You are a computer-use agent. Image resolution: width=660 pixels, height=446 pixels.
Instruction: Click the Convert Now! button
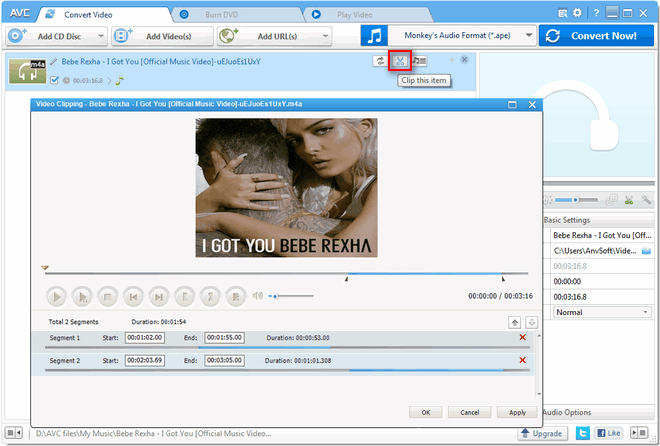pyautogui.click(x=596, y=36)
